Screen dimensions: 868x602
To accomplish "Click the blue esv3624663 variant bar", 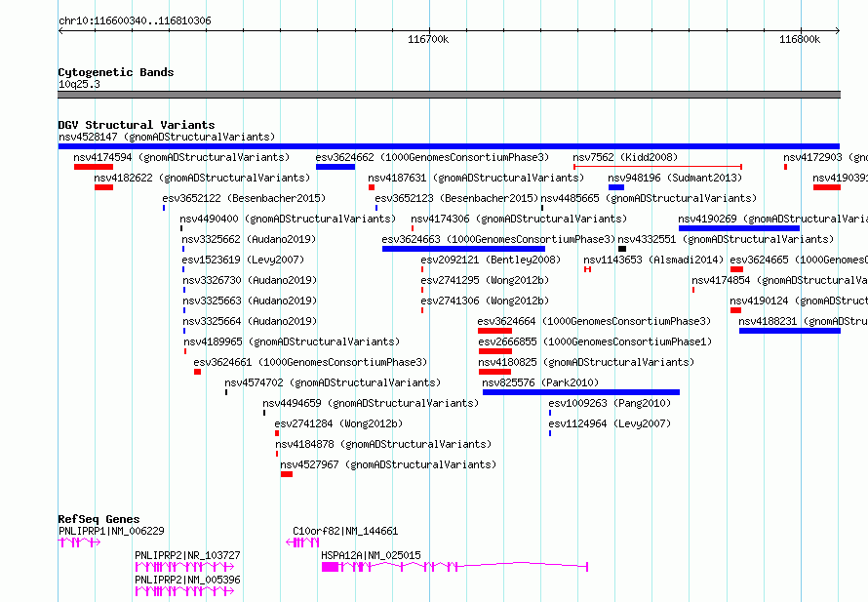I will click(463, 249).
